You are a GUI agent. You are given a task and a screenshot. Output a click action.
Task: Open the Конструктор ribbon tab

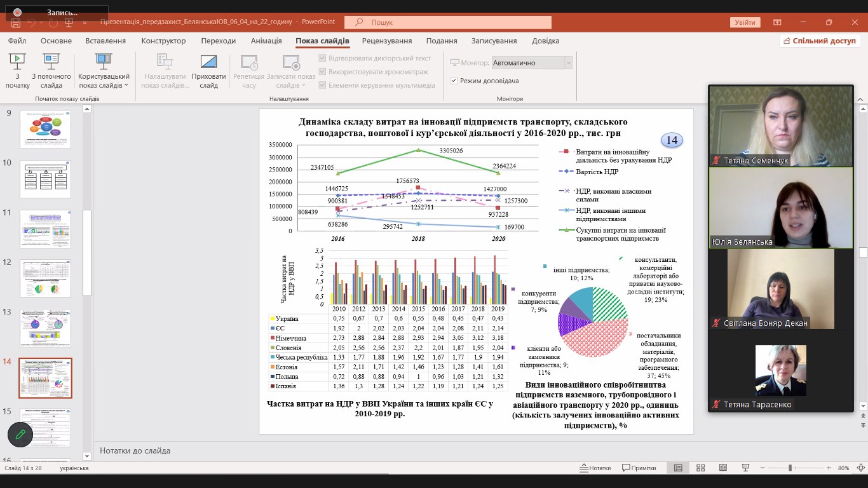point(163,41)
